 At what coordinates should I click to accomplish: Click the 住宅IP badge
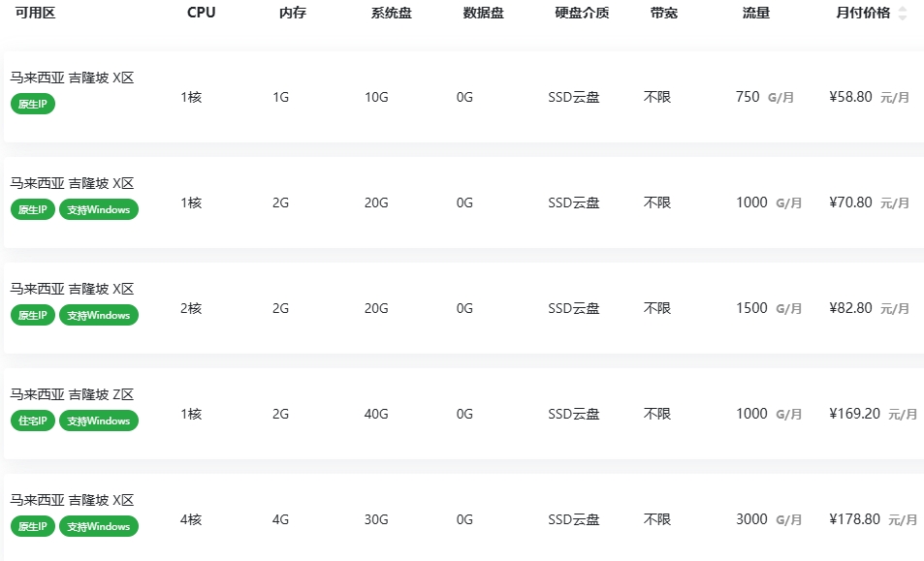point(33,421)
